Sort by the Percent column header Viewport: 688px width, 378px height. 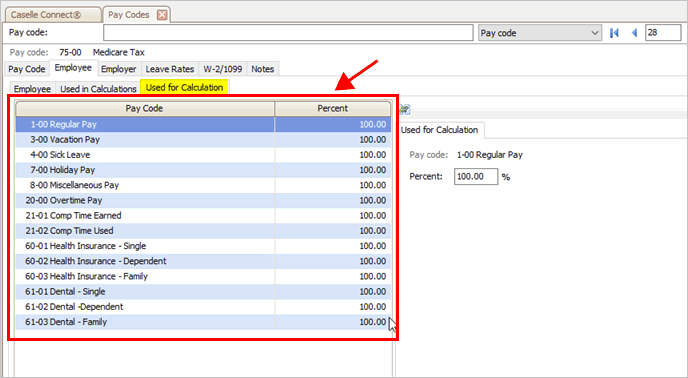332,108
